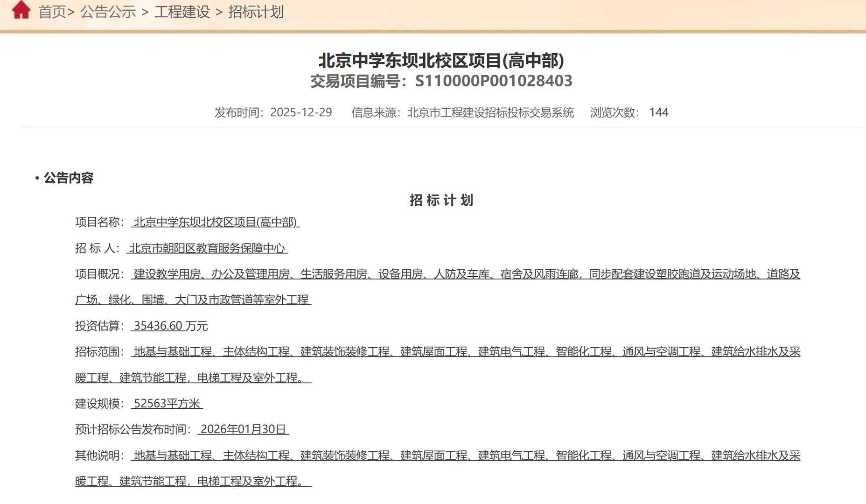Click the view count 144
This screenshot has height=504, width=866.
pyautogui.click(x=658, y=112)
